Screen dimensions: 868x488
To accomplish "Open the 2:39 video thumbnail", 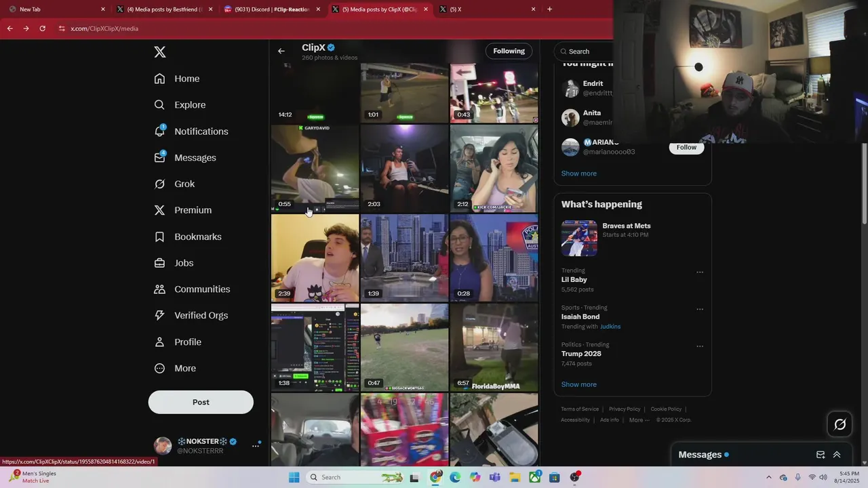I will pos(315,258).
